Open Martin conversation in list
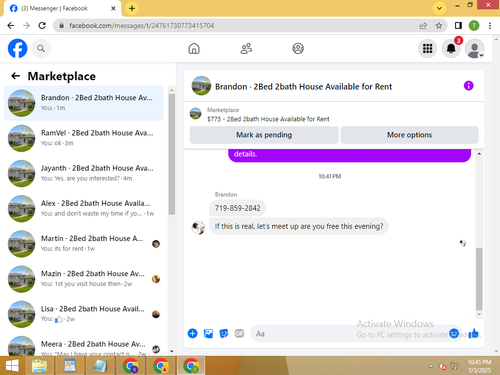This screenshot has width=500, height=375. point(84,244)
